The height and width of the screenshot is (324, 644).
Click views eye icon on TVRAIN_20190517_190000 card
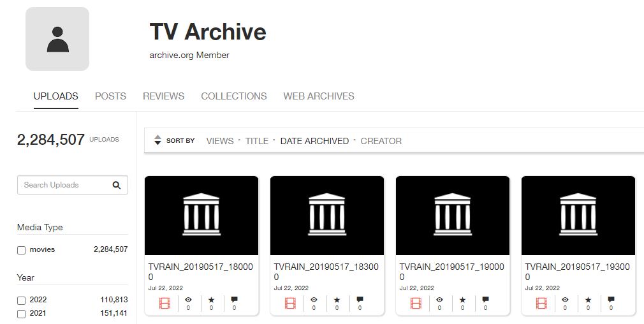coord(440,300)
